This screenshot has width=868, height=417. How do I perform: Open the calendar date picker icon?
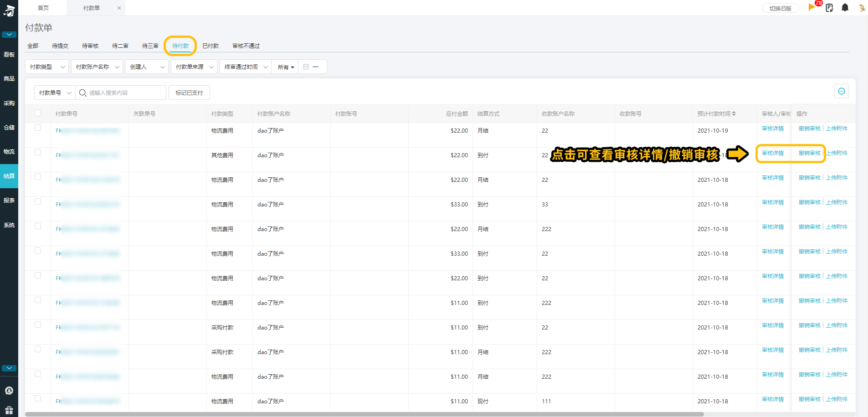pyautogui.click(x=306, y=67)
